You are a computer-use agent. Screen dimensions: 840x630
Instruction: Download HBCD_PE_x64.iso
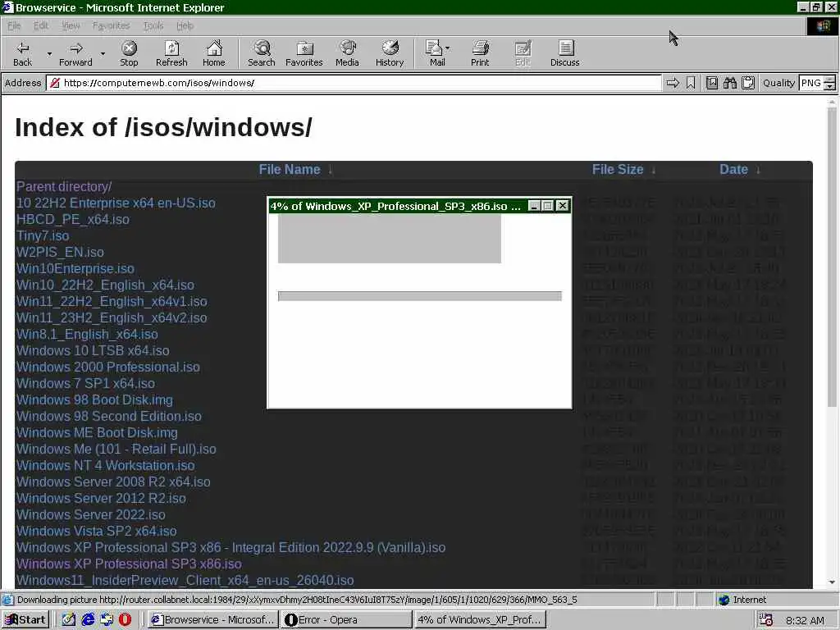coord(73,219)
